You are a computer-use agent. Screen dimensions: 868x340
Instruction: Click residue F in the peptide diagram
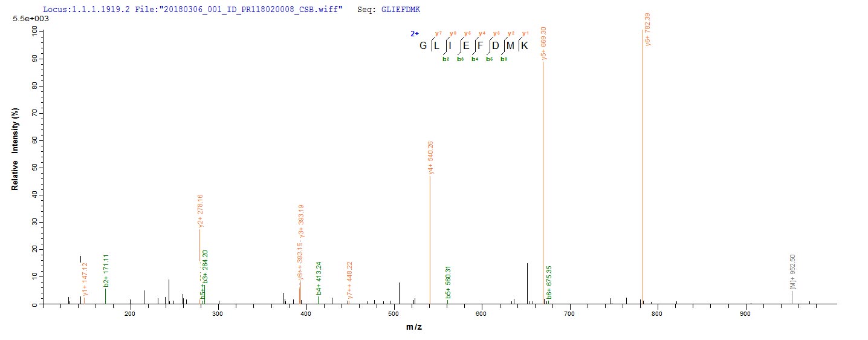point(481,46)
